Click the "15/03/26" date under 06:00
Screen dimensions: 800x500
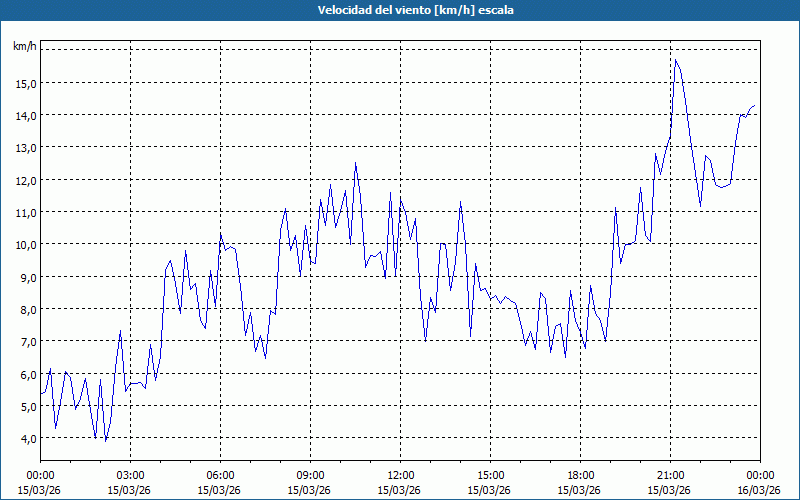[219, 490]
